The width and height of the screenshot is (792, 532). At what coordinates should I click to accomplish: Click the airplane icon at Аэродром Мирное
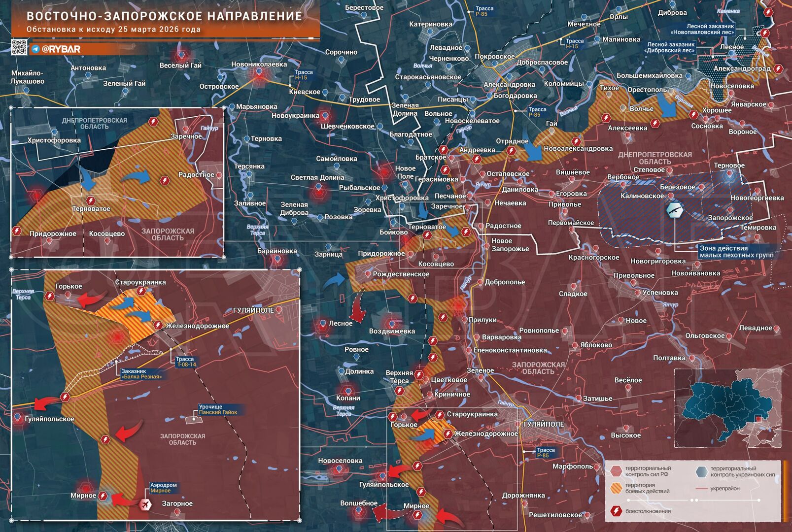click(x=145, y=504)
